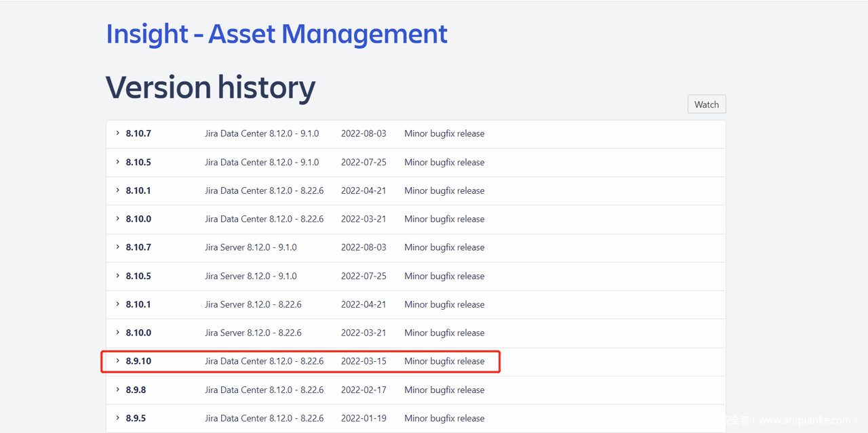This screenshot has width=868, height=433.
Task: Expand the 8.10.5 Jira Server row chevron
Action: 117,276
